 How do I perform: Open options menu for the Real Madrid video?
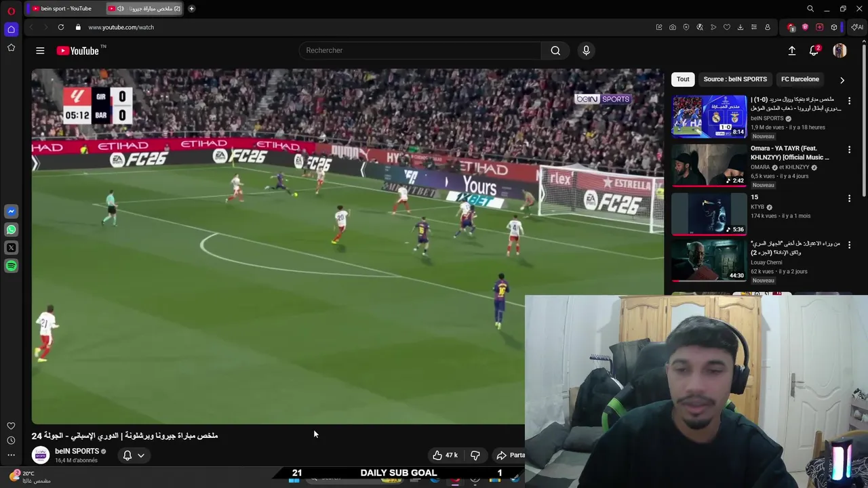click(849, 100)
